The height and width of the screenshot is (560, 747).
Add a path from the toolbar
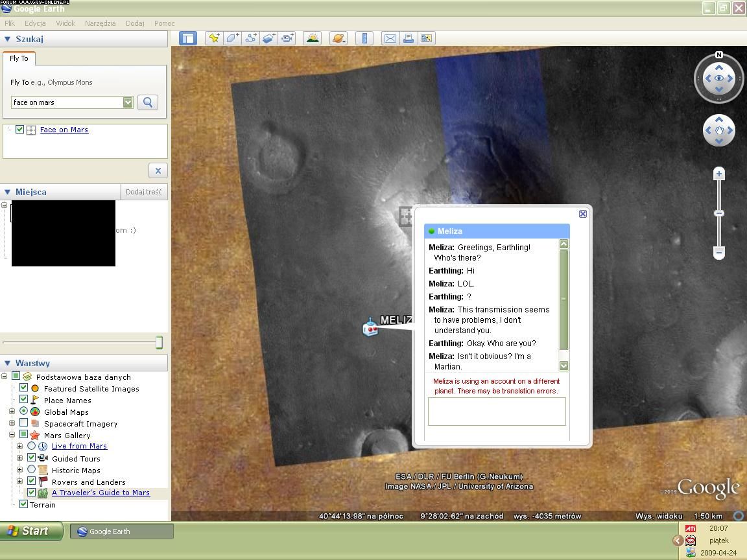[250, 39]
